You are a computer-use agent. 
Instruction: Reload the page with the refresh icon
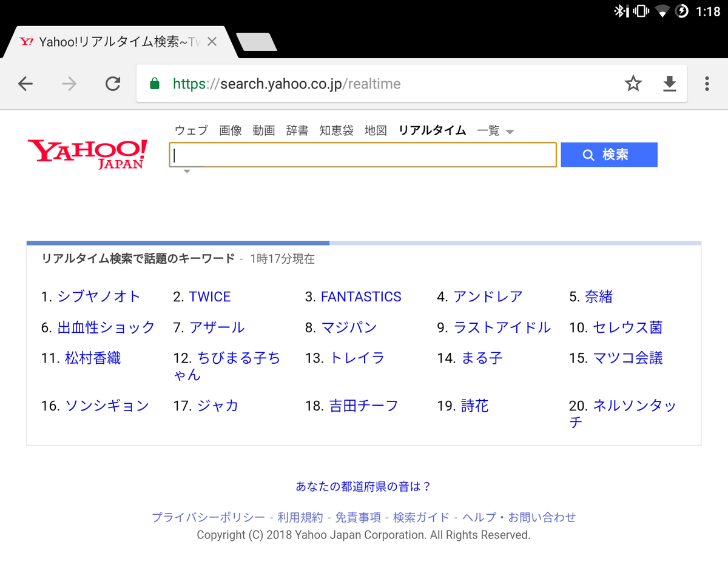[113, 84]
